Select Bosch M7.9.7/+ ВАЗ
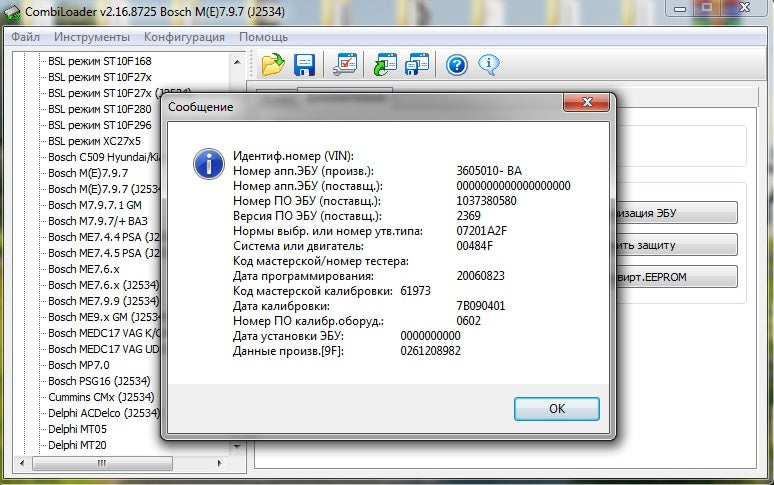This screenshot has width=774, height=485. pyautogui.click(x=98, y=221)
